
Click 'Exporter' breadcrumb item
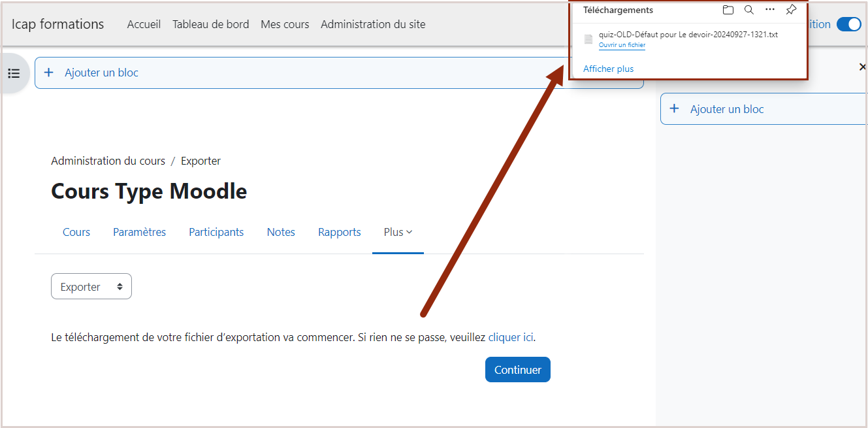point(201,161)
